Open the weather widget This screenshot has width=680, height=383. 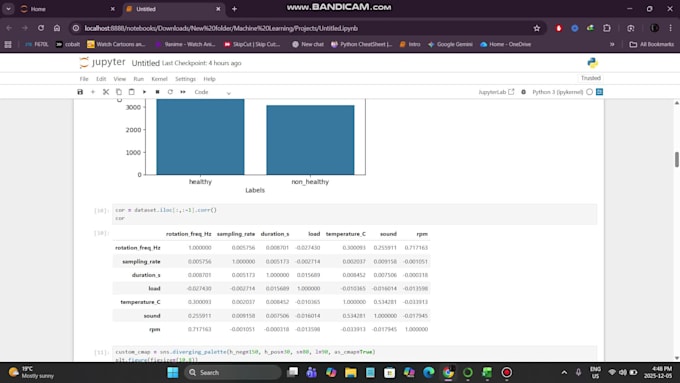pos(31,373)
